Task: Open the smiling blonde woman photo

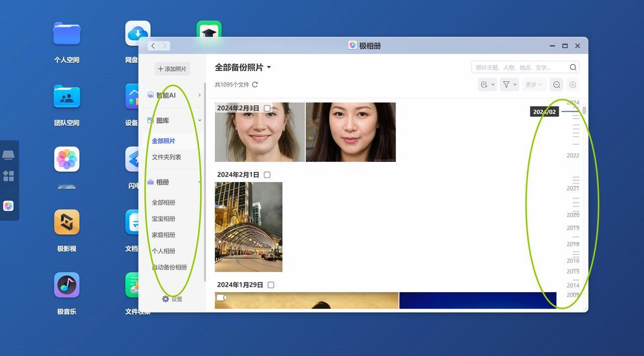Action: 260,132
